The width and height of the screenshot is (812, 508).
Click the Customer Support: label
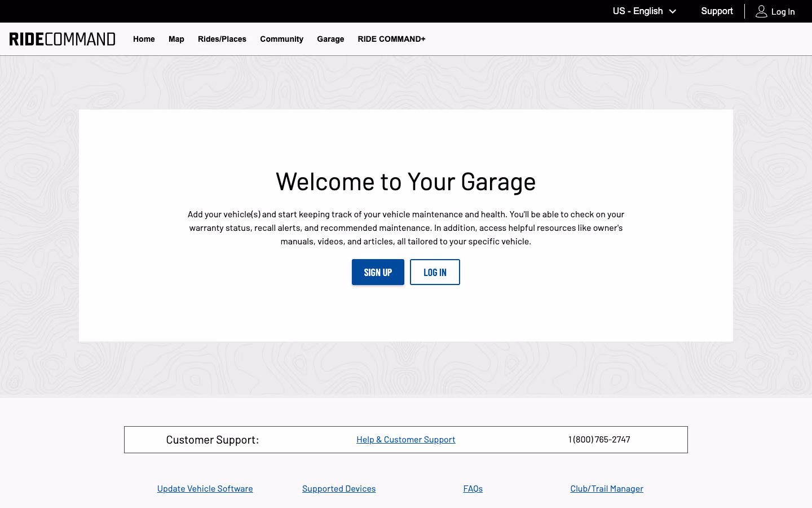coord(213,440)
